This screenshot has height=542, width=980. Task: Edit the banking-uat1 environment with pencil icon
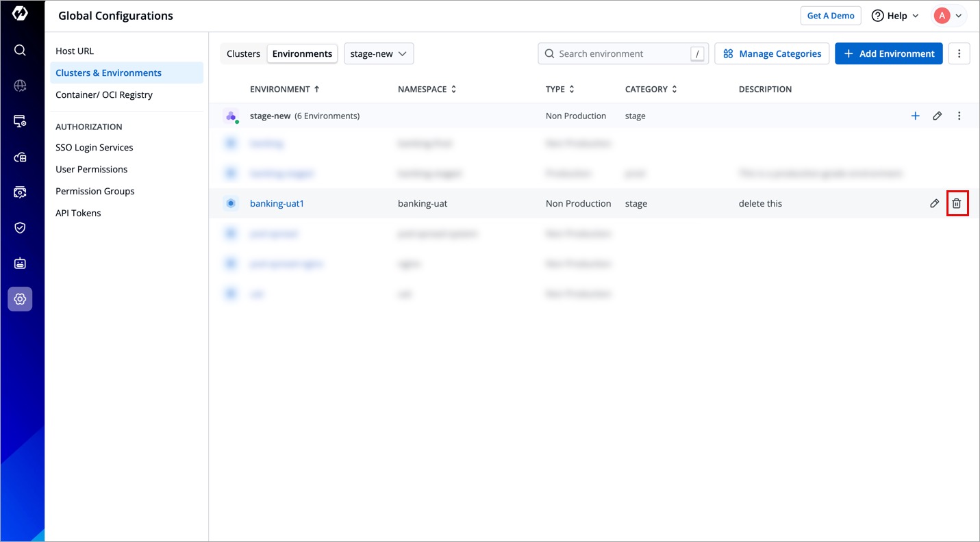[934, 203]
